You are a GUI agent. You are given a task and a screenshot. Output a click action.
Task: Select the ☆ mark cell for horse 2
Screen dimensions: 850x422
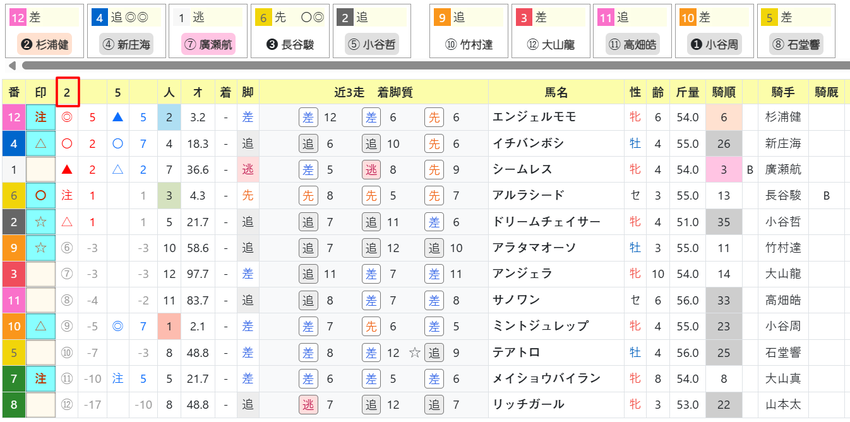[41, 222]
